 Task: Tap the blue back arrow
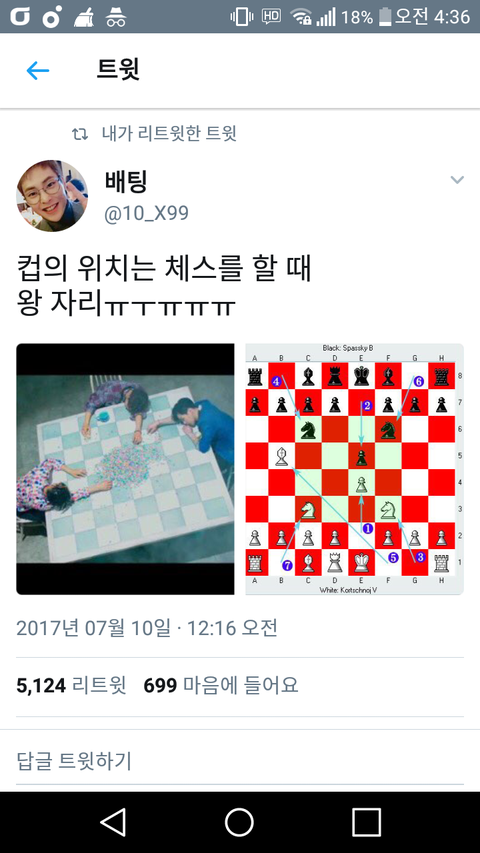38,71
